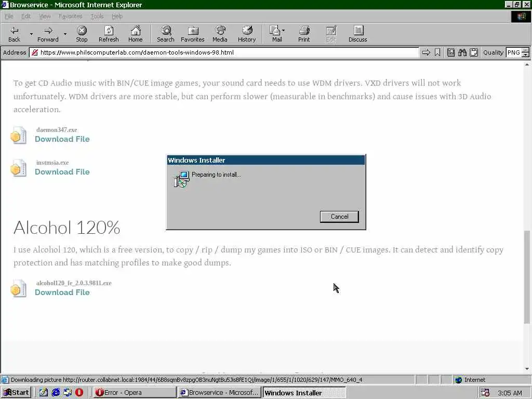Click the Forward toolbar button
The image size is (532, 399).
tap(48, 34)
